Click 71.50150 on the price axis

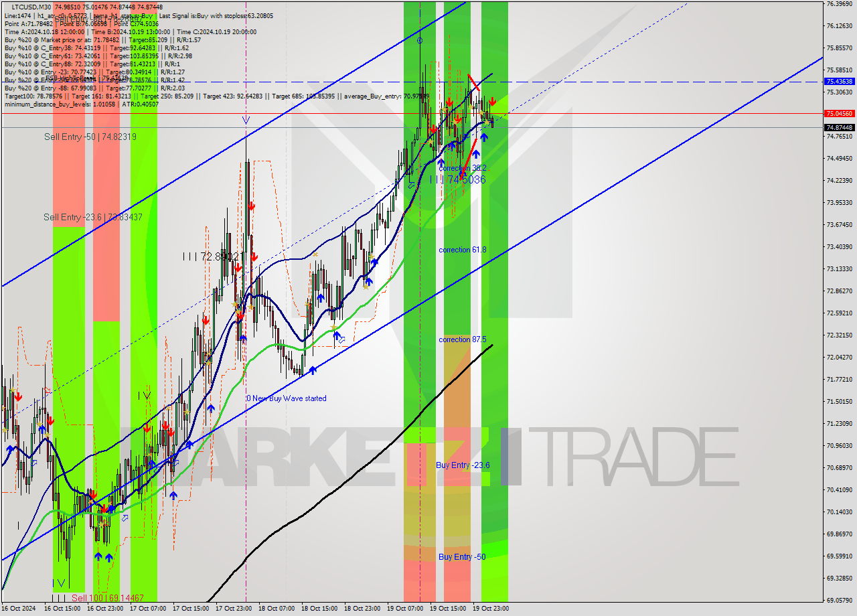840,402
